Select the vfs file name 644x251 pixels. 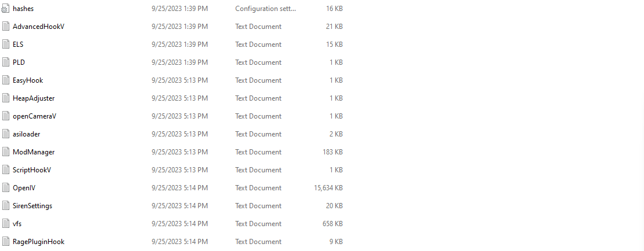(17, 224)
